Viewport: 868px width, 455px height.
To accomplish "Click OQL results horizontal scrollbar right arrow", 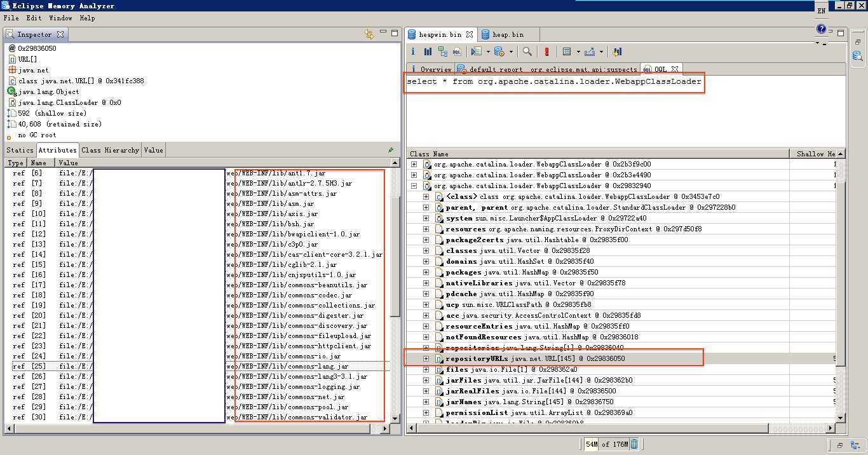I will click(x=831, y=428).
